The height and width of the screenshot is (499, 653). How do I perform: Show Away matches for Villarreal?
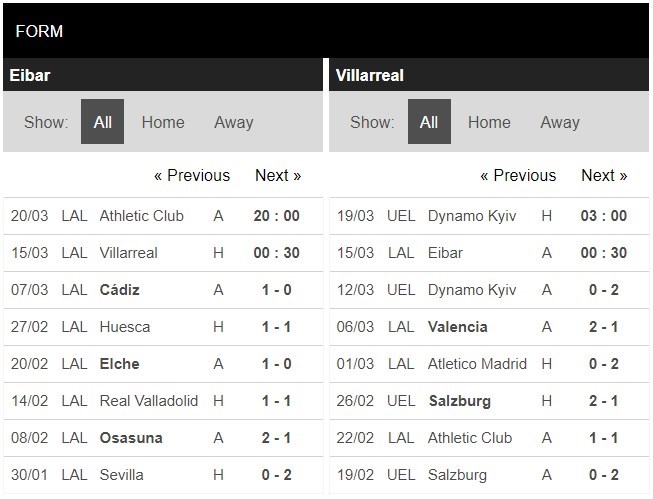pos(560,122)
